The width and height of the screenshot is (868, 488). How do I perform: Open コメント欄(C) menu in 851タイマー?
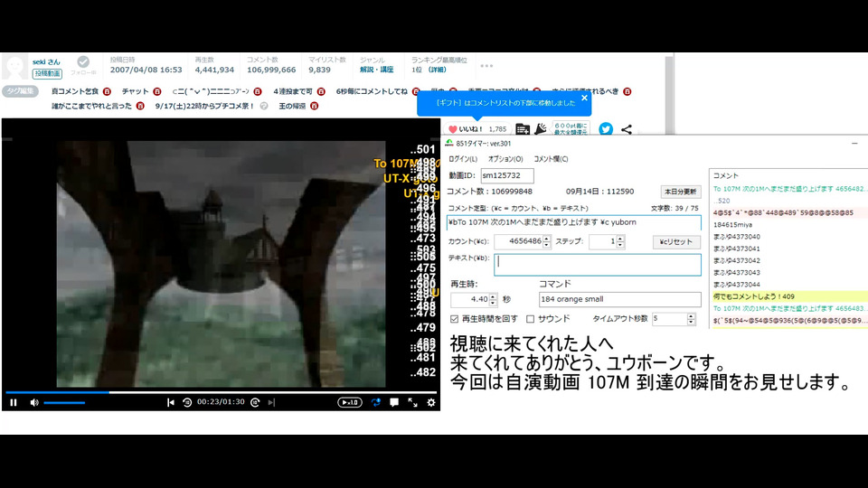[551, 159]
